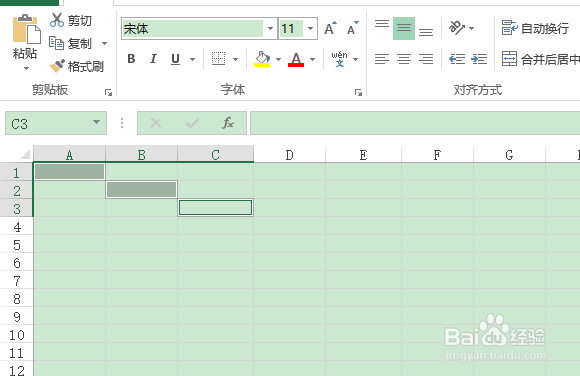Screen dimensions: 580x376
Task: Click the Increase Font Size icon
Action: [330, 28]
